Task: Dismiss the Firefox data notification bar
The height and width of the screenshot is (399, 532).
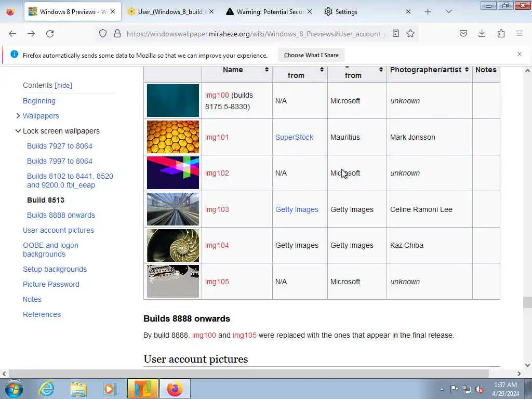Action: (x=519, y=54)
